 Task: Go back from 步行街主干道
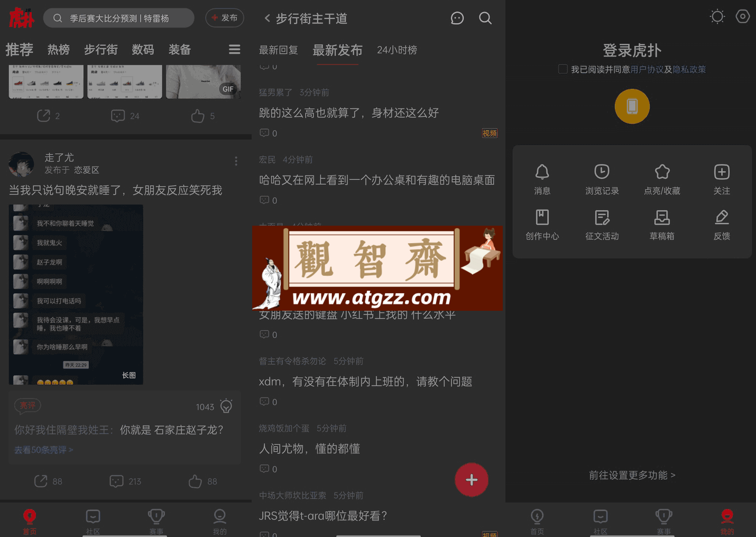click(267, 18)
